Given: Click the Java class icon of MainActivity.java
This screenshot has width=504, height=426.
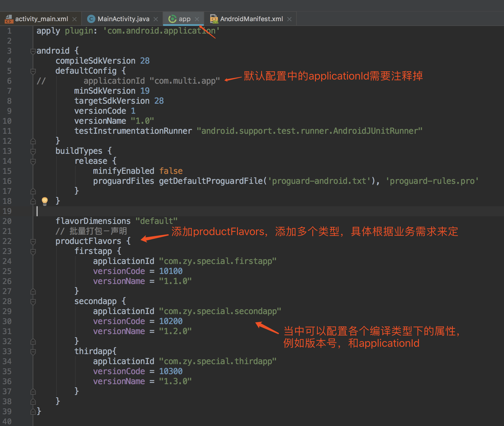Looking at the screenshot, I should [91, 19].
